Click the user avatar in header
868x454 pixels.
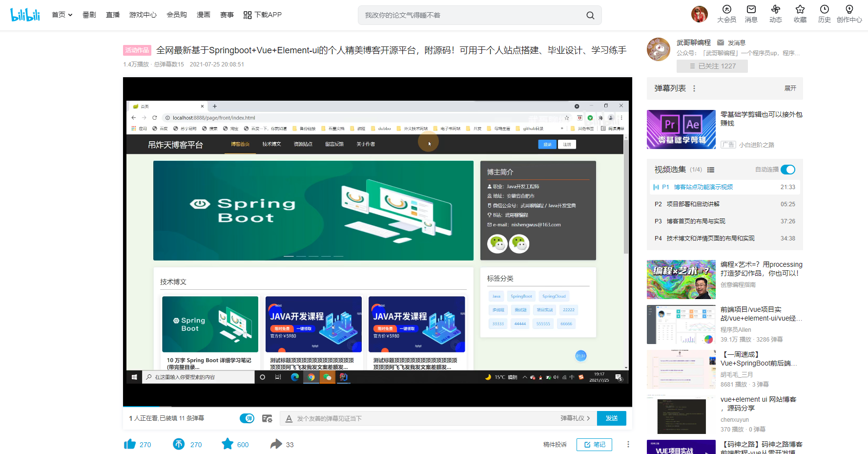point(699,14)
